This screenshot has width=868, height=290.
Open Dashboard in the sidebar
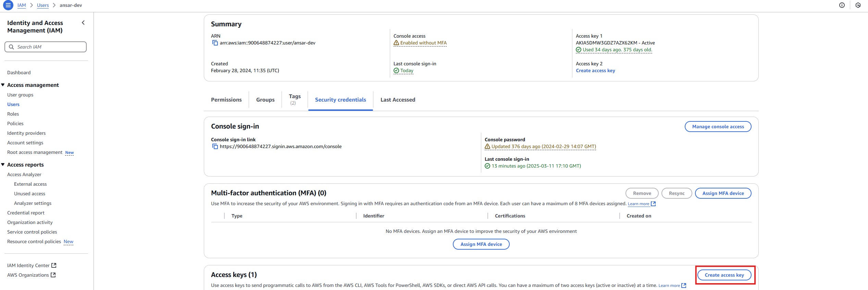click(x=19, y=72)
